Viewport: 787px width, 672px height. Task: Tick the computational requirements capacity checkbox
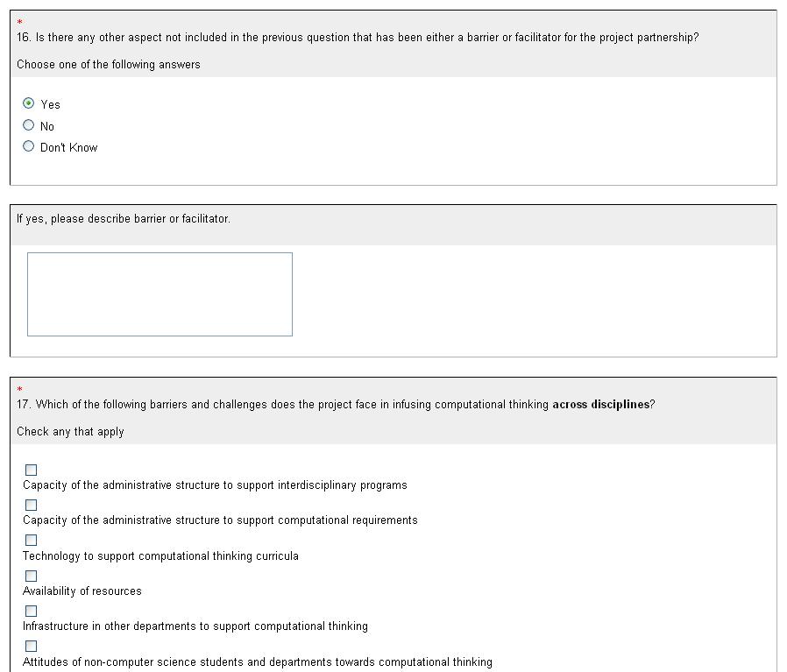pos(32,506)
